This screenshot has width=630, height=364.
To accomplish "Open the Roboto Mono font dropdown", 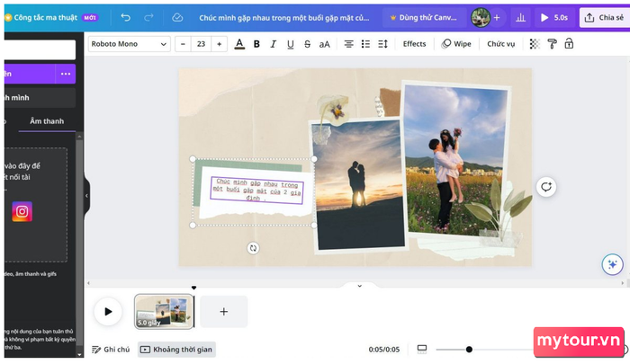I will pos(129,44).
